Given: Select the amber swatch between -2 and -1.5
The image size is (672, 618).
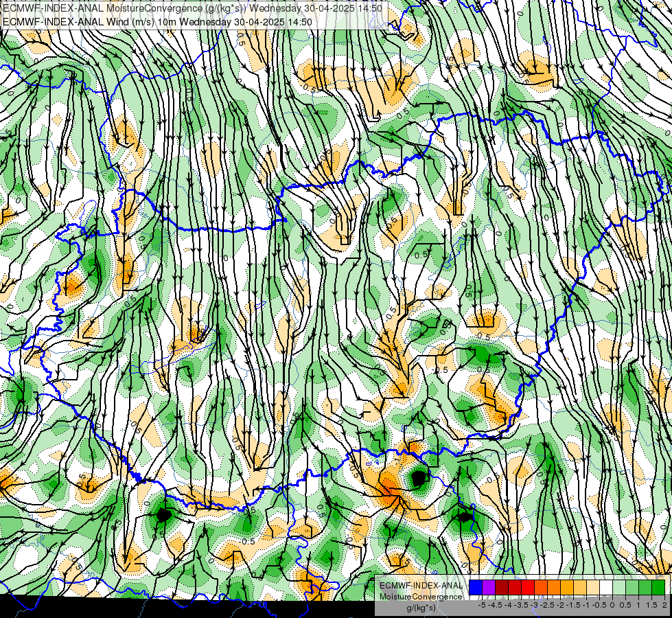Looking at the screenshot, I should click(567, 587).
